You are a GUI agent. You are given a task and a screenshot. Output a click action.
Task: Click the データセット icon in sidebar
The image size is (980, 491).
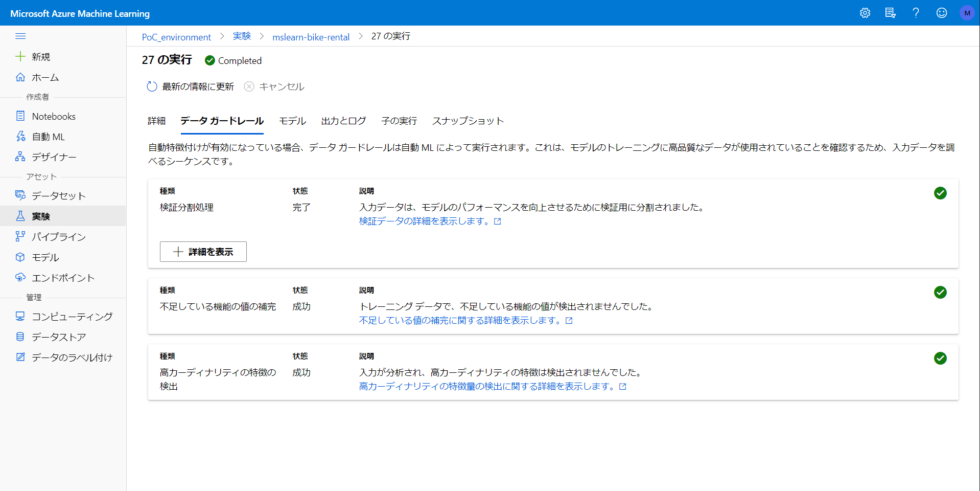pos(20,195)
